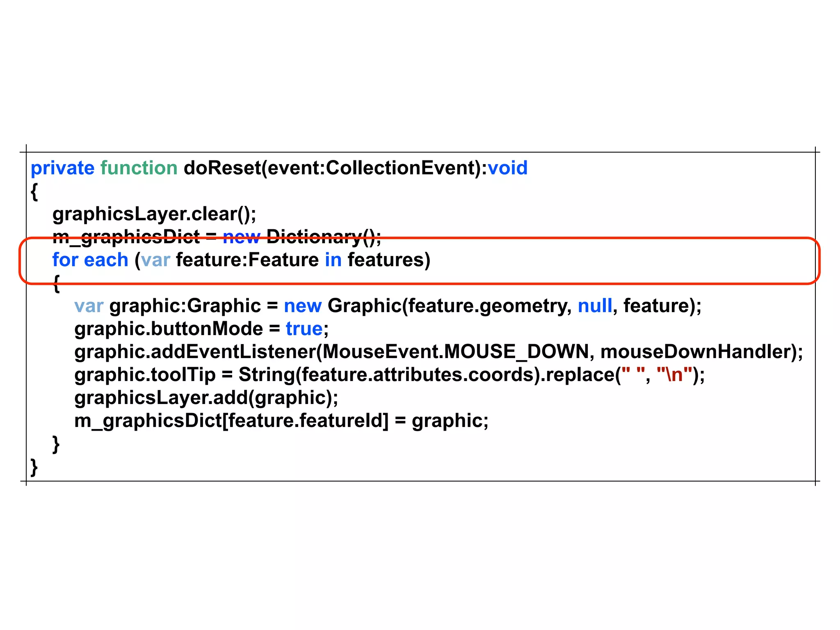Click the 'graphicsLayer.add(graphic);' line
The image size is (840, 630).
[206, 398]
